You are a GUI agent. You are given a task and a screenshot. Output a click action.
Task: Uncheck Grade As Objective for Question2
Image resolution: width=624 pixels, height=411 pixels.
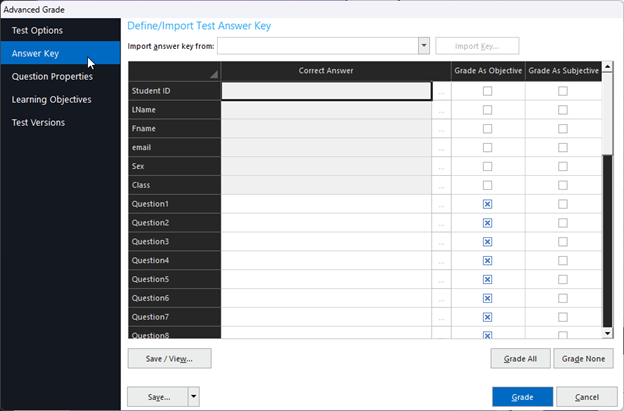(x=487, y=223)
